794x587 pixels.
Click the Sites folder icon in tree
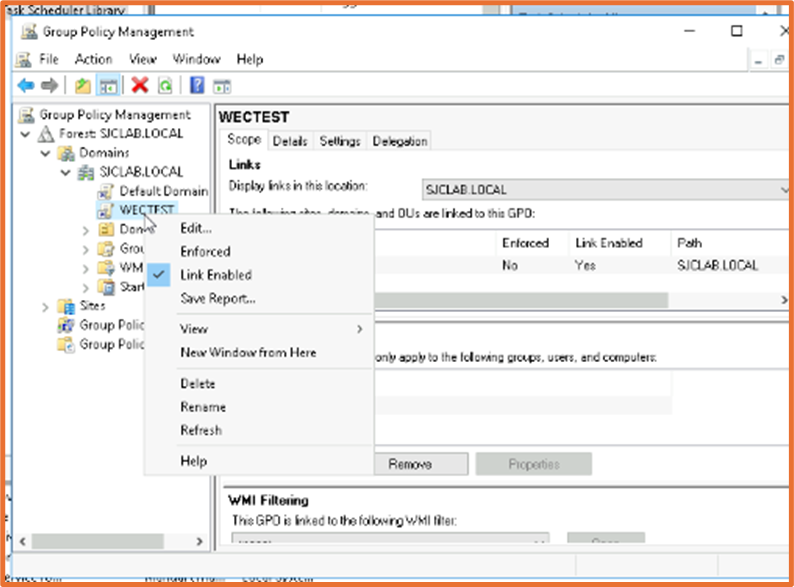coord(66,306)
